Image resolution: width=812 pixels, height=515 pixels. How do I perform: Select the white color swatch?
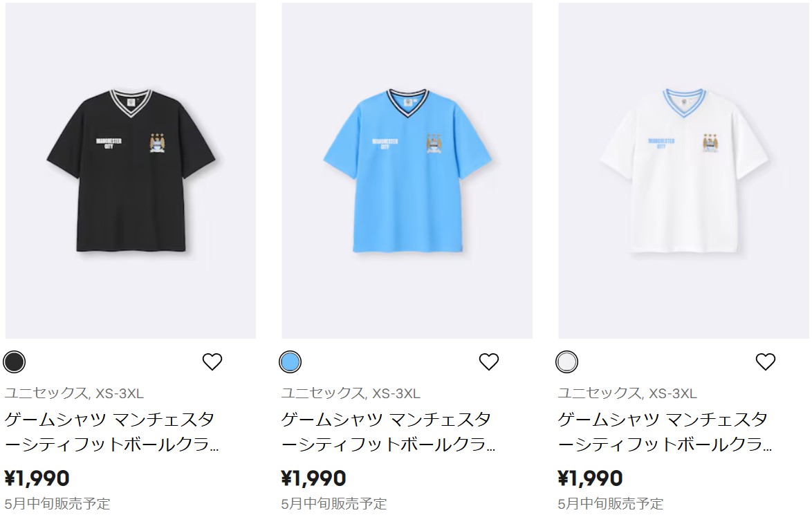pos(566,362)
